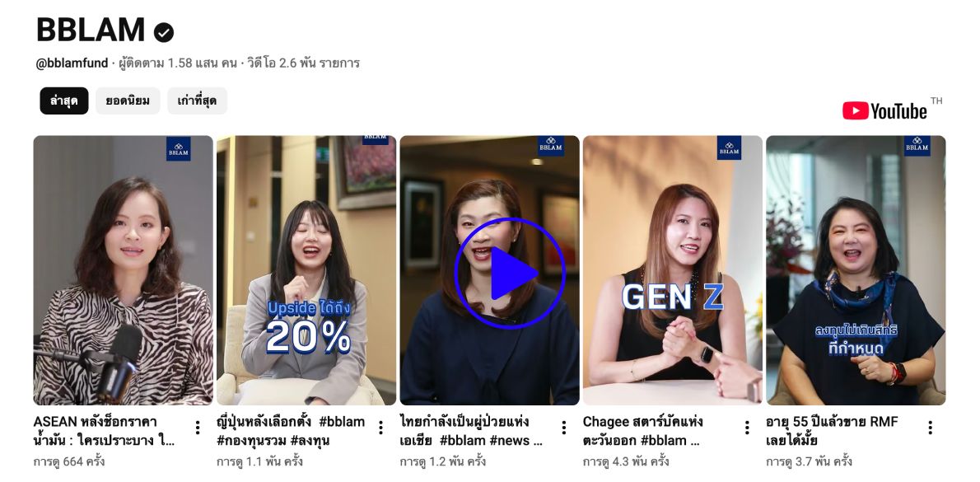Open three-dot menu for Chagee video
The height and width of the screenshot is (482, 980).
coord(747,428)
